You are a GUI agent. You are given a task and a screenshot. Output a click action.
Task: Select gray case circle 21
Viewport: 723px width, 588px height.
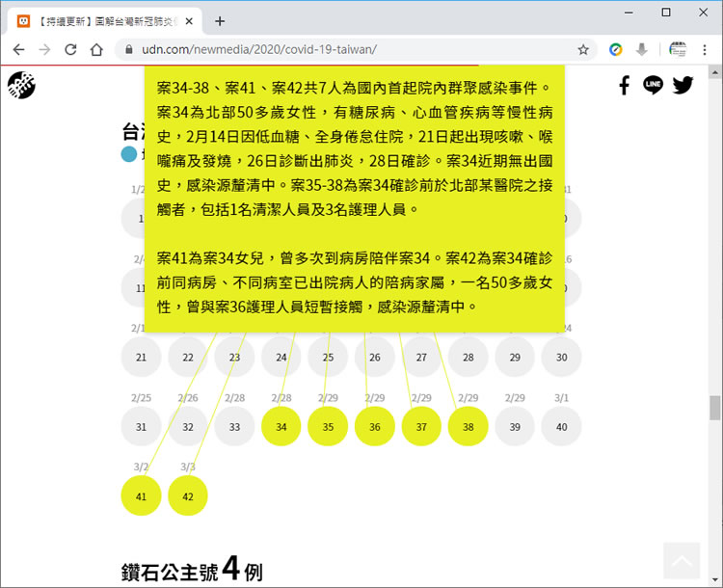click(141, 358)
